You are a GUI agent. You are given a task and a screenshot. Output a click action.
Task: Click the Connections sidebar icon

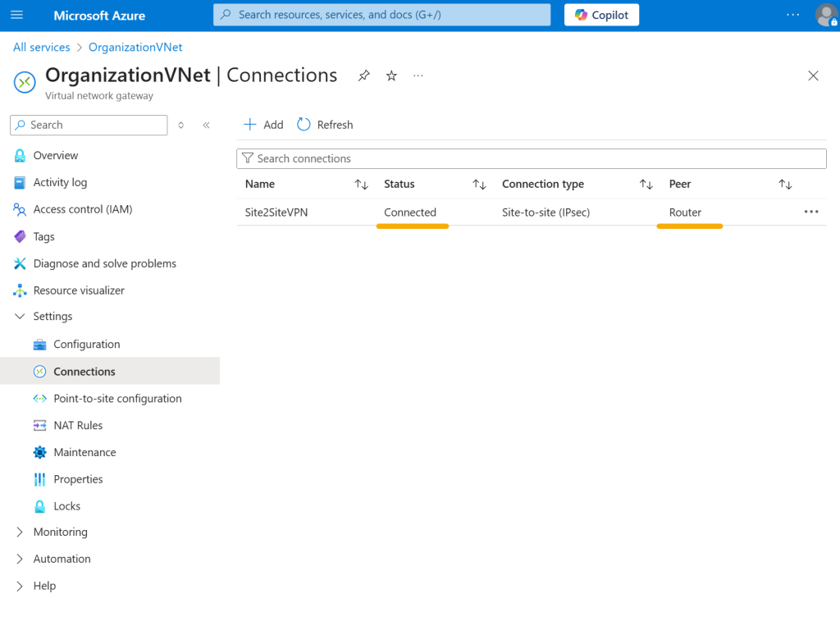pos(39,372)
